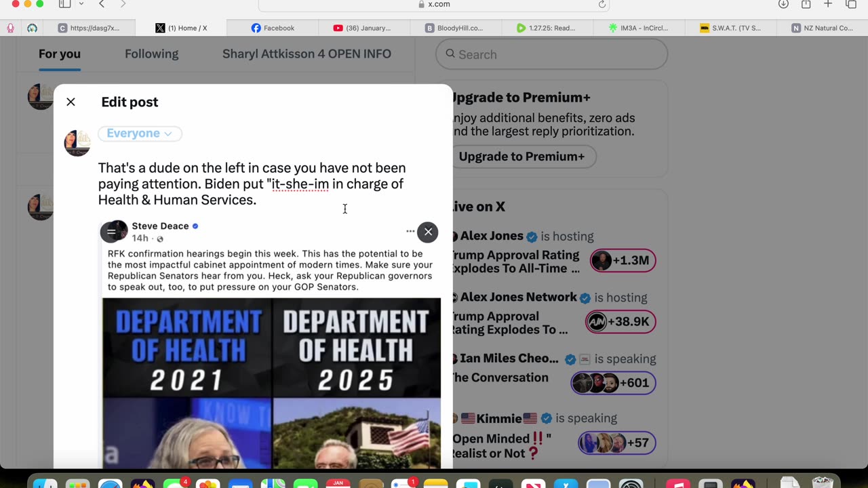The height and width of the screenshot is (488, 868).
Task: Open the three-dot menu on the attached image
Action: click(410, 231)
